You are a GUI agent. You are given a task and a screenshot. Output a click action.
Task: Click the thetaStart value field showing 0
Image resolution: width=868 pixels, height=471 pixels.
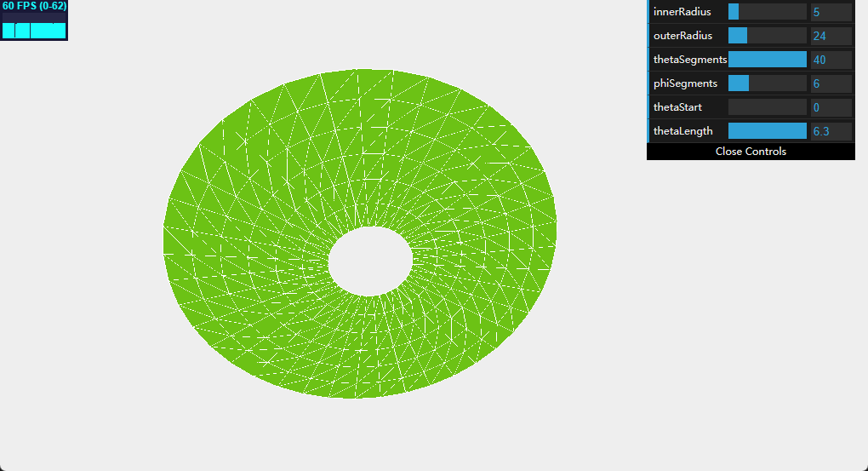831,107
